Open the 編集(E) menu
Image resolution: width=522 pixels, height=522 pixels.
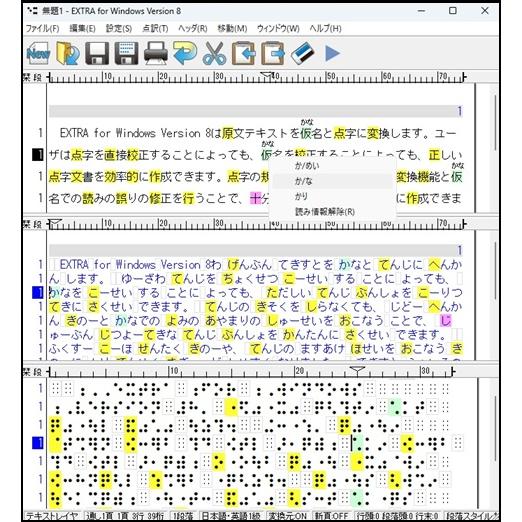coord(82,29)
